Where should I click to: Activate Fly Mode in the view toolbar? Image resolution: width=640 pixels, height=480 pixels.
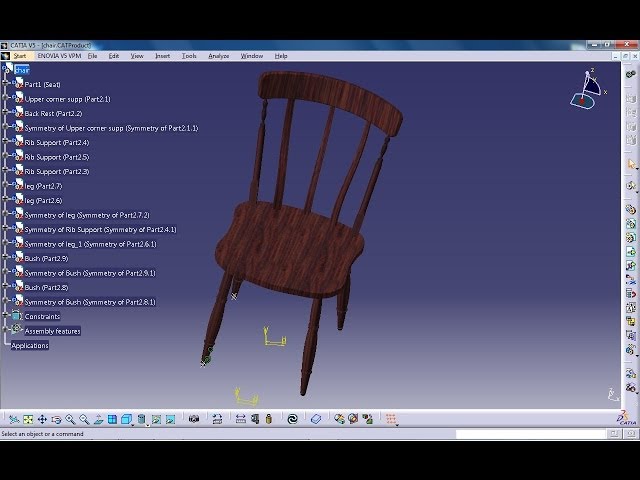tap(14, 419)
